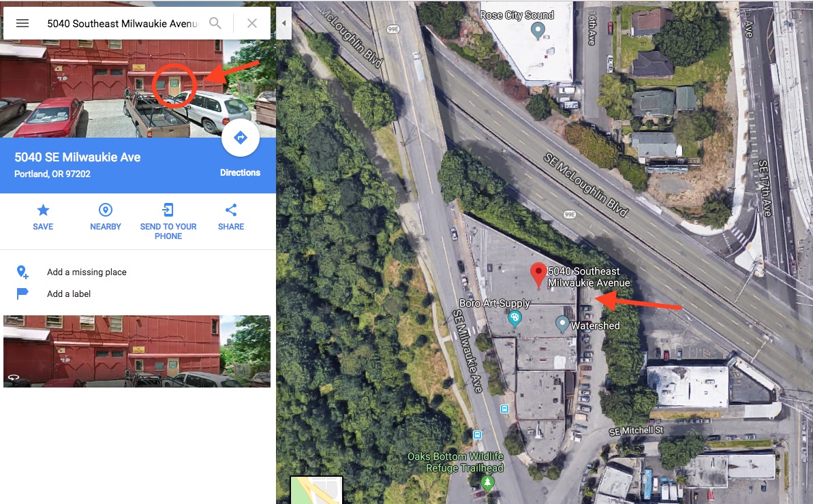Share this location
Viewport: 813px width, 504px height.
point(231,210)
